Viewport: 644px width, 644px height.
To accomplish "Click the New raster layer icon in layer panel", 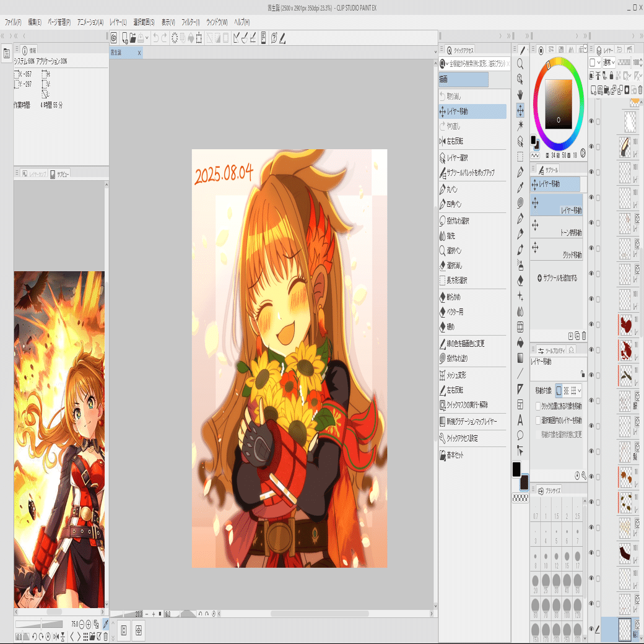I will pyautogui.click(x=593, y=90).
